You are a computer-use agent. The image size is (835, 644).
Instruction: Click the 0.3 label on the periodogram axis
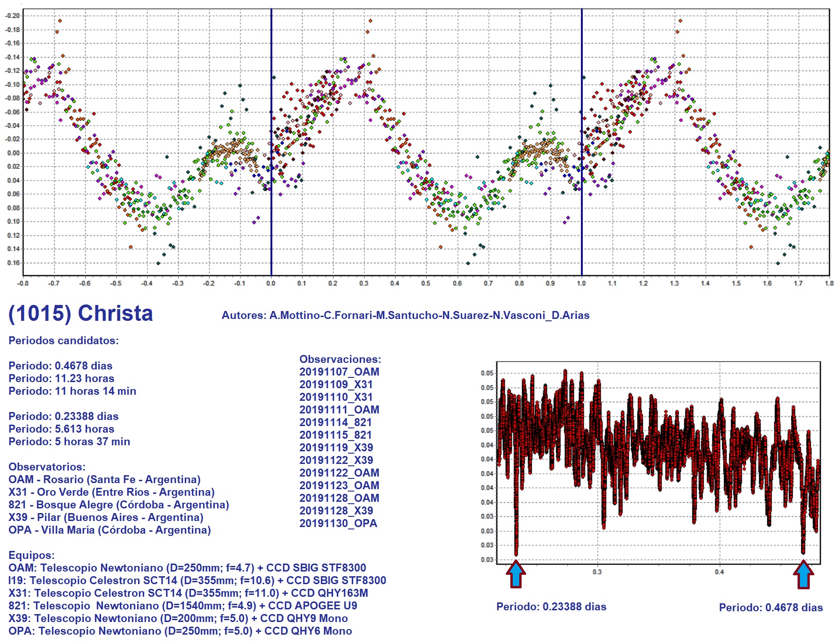click(x=597, y=572)
